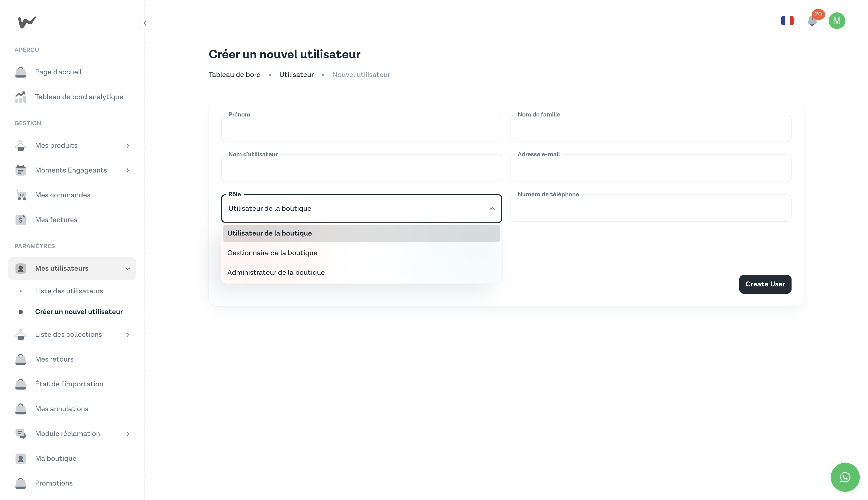868x500 pixels.
Task: Close the Rôle dropdown arrow
Action: point(492,208)
